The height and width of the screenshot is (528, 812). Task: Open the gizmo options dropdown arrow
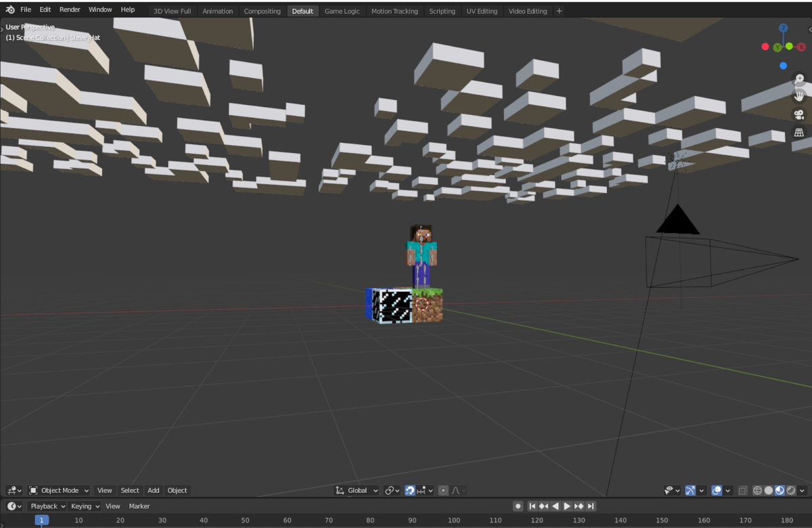click(702, 490)
